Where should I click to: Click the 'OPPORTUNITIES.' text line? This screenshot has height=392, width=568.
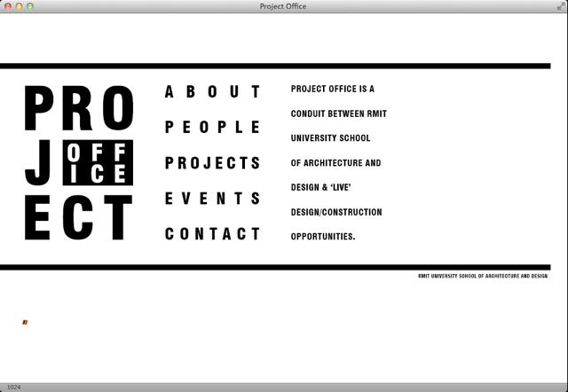(323, 237)
